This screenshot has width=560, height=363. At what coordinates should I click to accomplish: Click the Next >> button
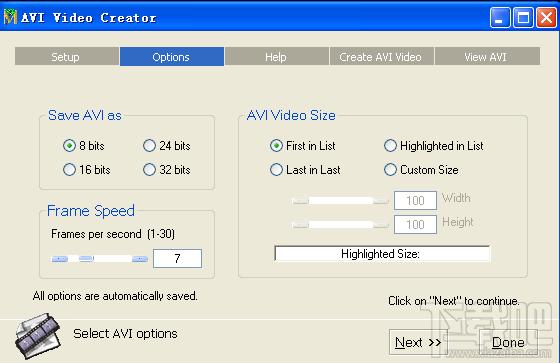click(418, 342)
